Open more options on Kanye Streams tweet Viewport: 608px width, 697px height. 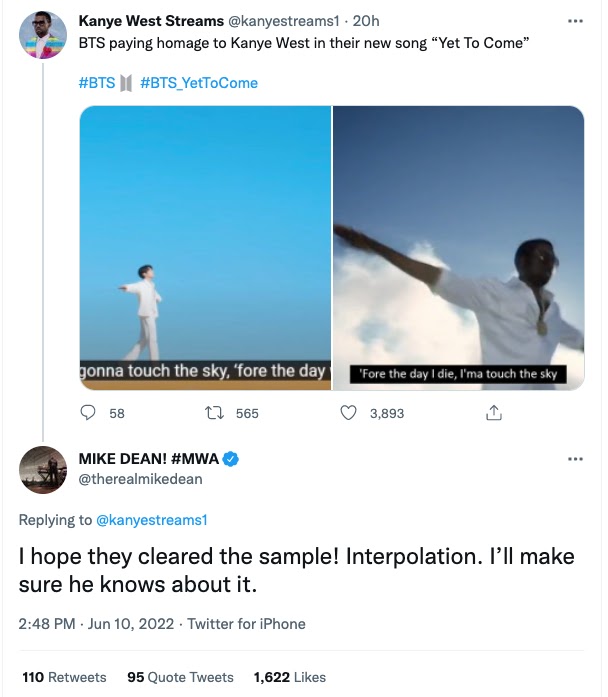point(575,21)
